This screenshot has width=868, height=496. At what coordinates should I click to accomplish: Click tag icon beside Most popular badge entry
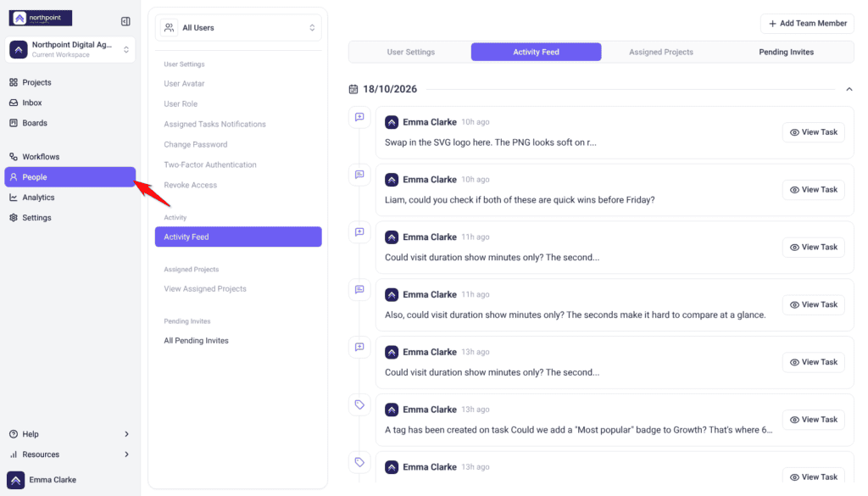359,405
